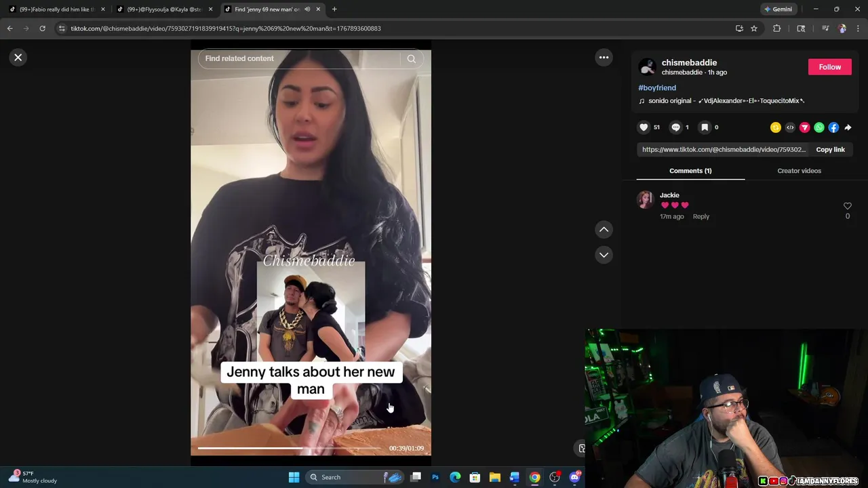Close the Find jenny 69 new man tab
Image resolution: width=868 pixels, height=488 pixels.
click(318, 9)
